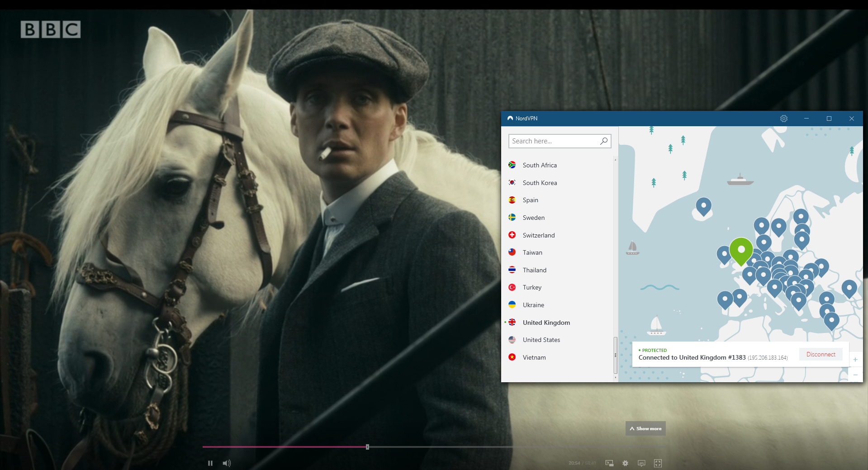Click the Turkey flag icon
Image resolution: width=868 pixels, height=470 pixels.
512,287
